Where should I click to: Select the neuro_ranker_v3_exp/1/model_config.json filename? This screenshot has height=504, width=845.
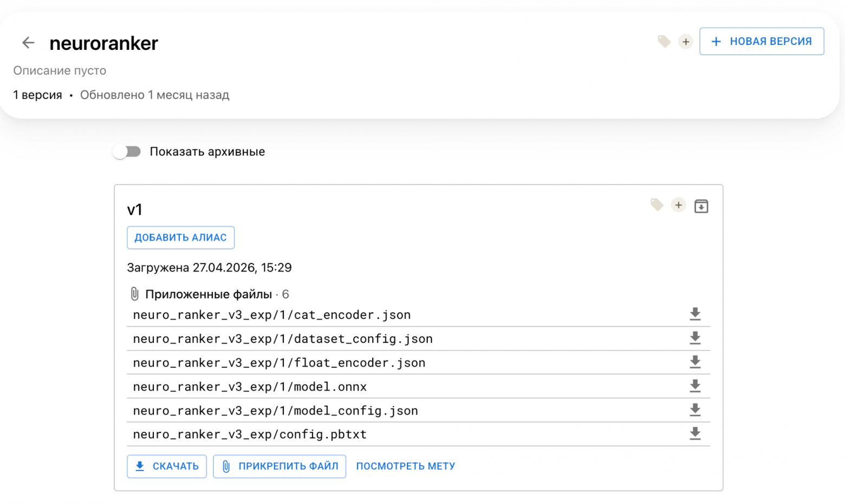pos(276,410)
